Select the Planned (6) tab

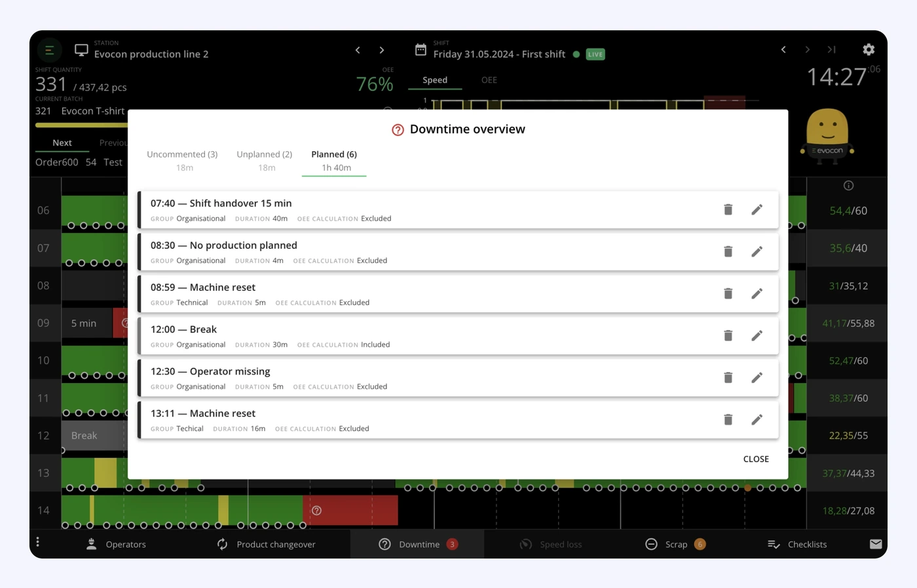point(334,161)
